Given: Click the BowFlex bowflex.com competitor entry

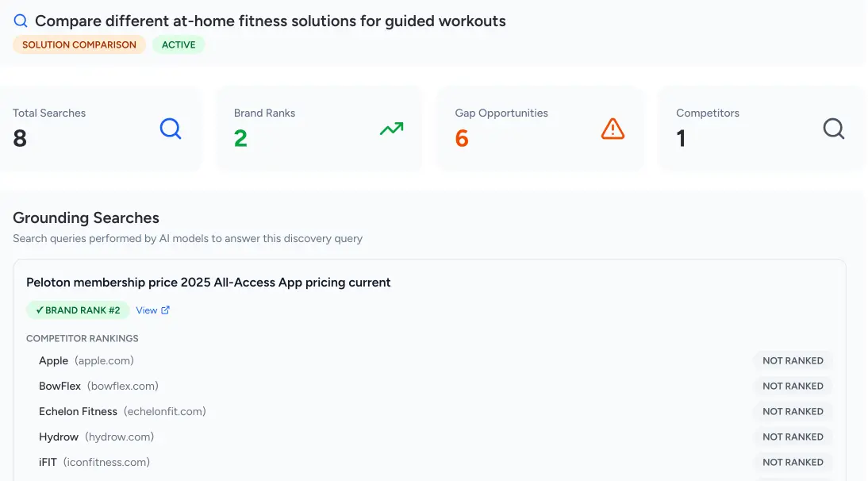Looking at the screenshot, I should (98, 386).
